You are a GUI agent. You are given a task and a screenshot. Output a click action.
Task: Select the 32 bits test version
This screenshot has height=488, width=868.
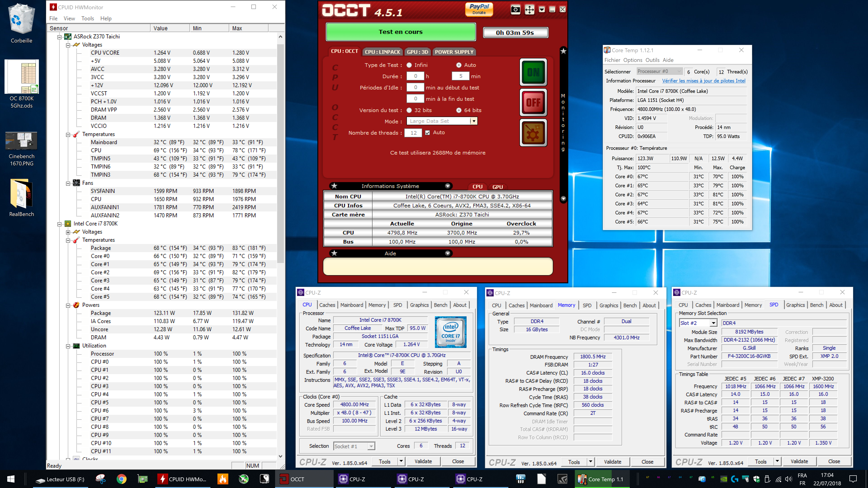409,110
